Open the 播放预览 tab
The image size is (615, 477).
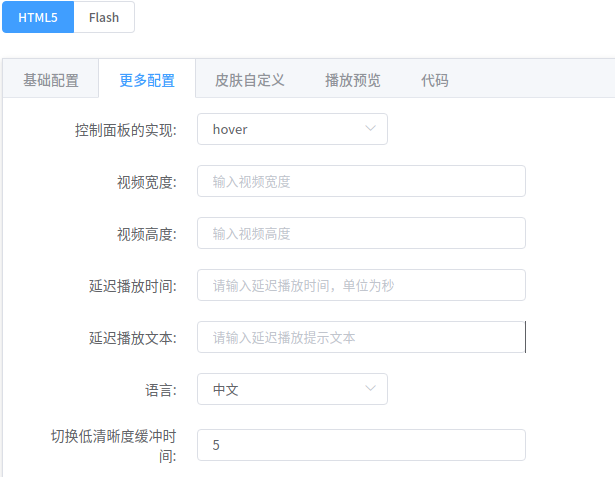click(353, 80)
